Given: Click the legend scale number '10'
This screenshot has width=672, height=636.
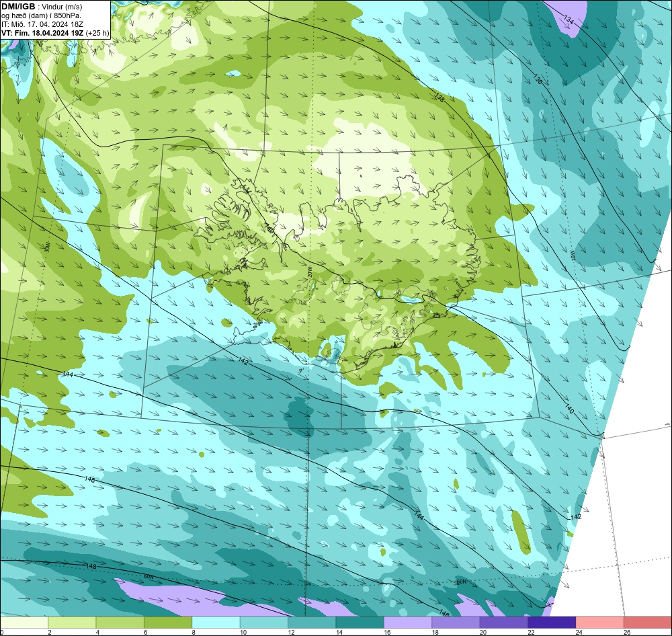Looking at the screenshot, I should click(x=243, y=632).
